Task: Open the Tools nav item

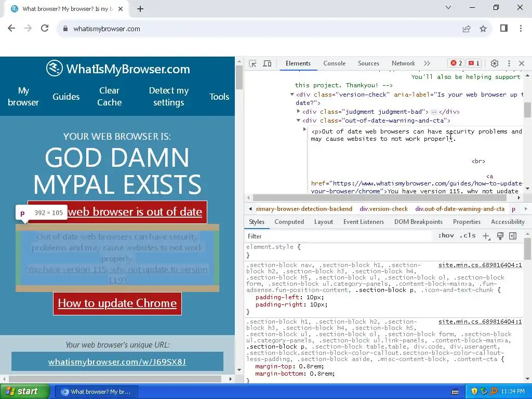Action: [219, 97]
